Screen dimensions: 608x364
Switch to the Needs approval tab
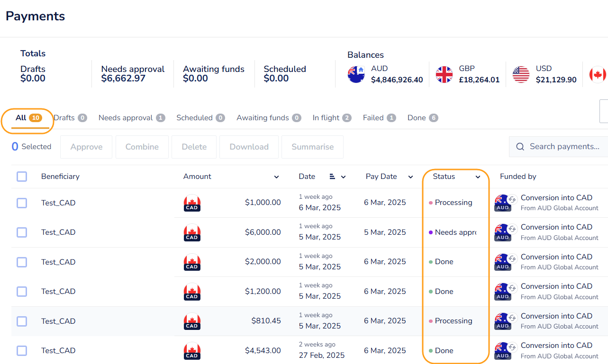[131, 118]
